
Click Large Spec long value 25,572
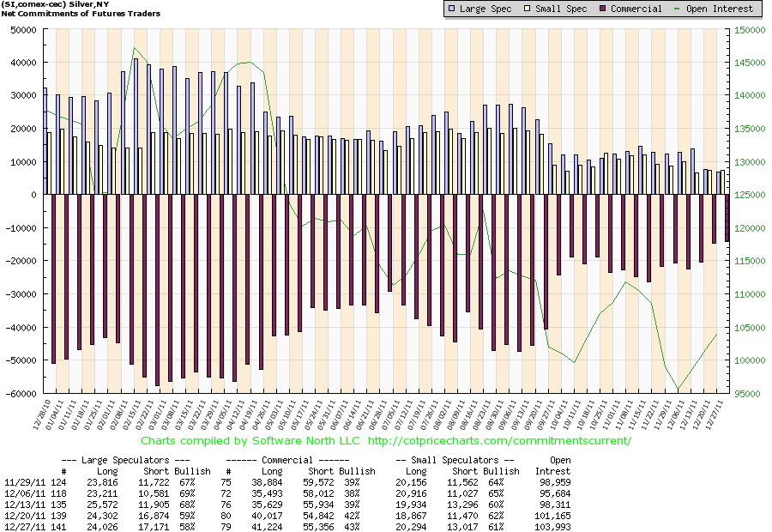(x=104, y=505)
